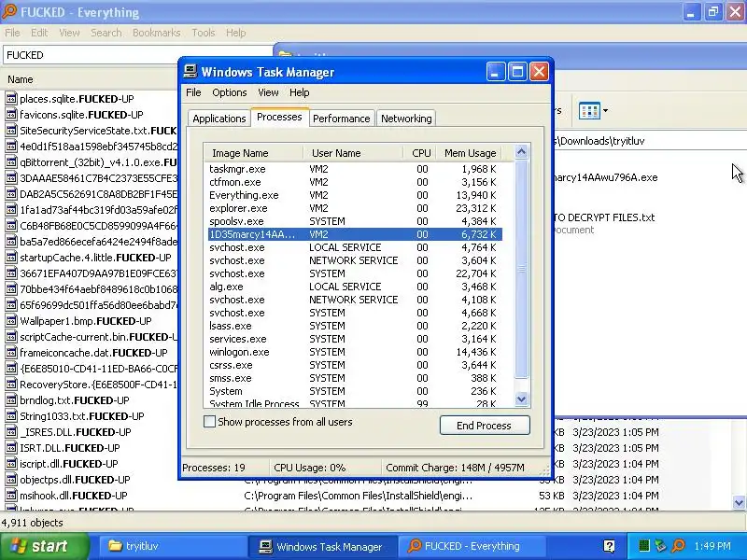
Task: Click file icon of msihook.dll.FUCKED-UP
Action: (11, 496)
